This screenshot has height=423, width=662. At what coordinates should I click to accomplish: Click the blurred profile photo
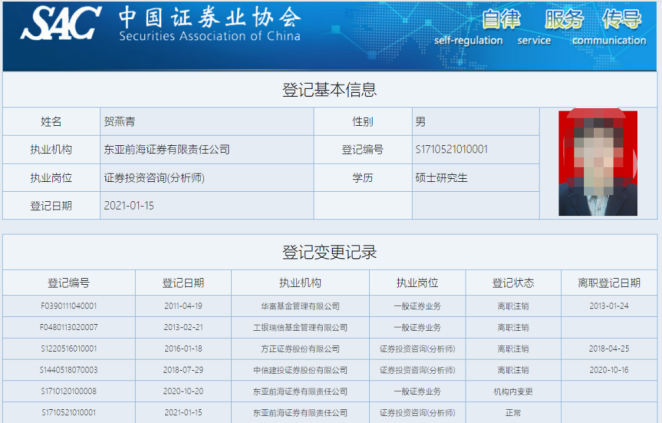[x=597, y=163]
